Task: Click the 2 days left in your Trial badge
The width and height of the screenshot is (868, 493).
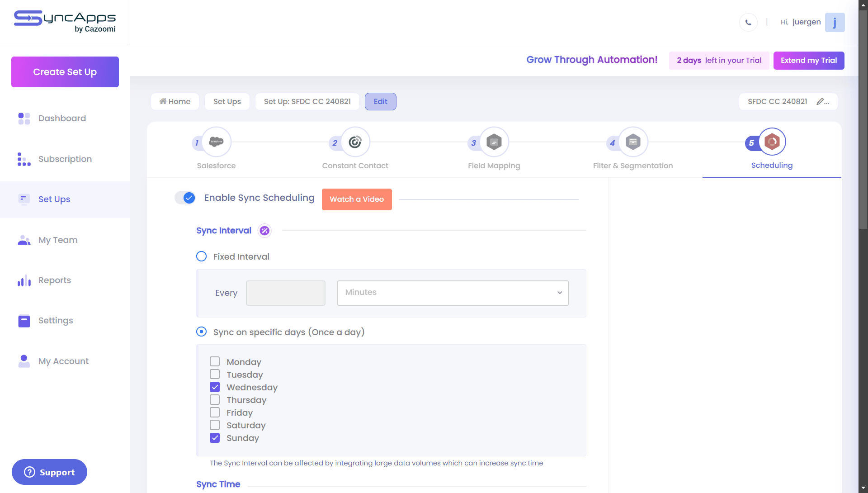Action: pyautogui.click(x=719, y=61)
